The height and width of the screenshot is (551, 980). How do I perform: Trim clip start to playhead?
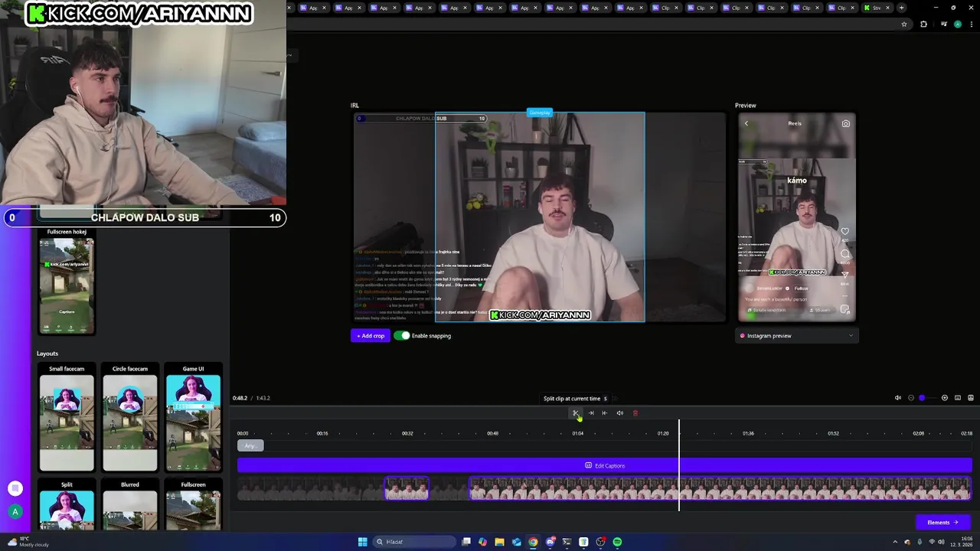605,413
